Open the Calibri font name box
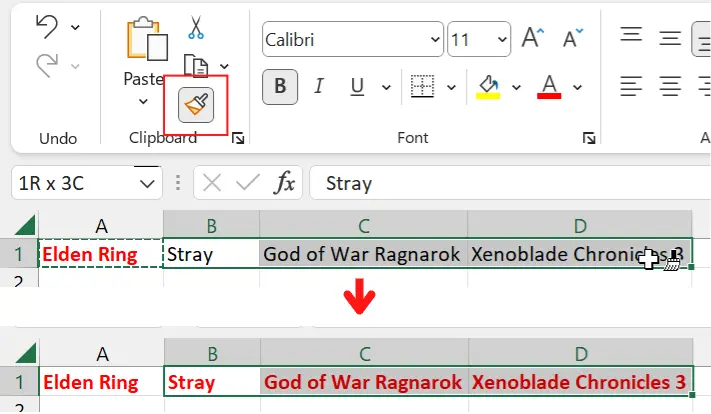This screenshot has width=711, height=414. pyautogui.click(x=353, y=39)
